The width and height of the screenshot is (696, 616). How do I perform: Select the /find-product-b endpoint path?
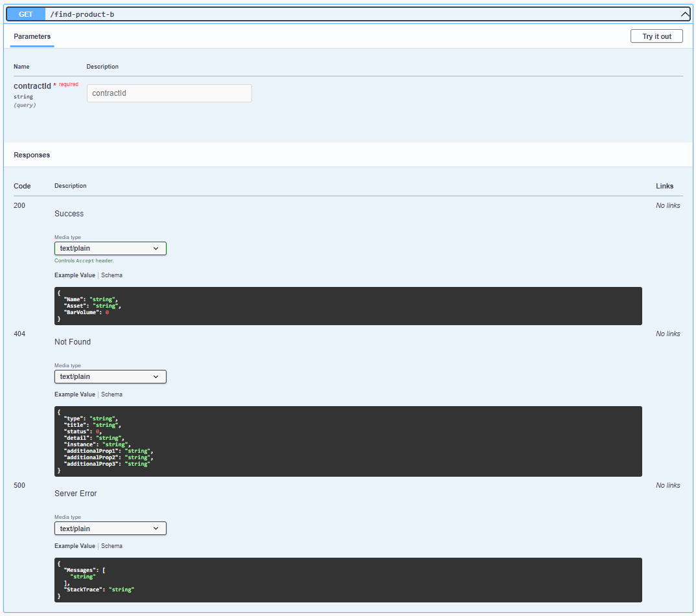tap(82, 14)
